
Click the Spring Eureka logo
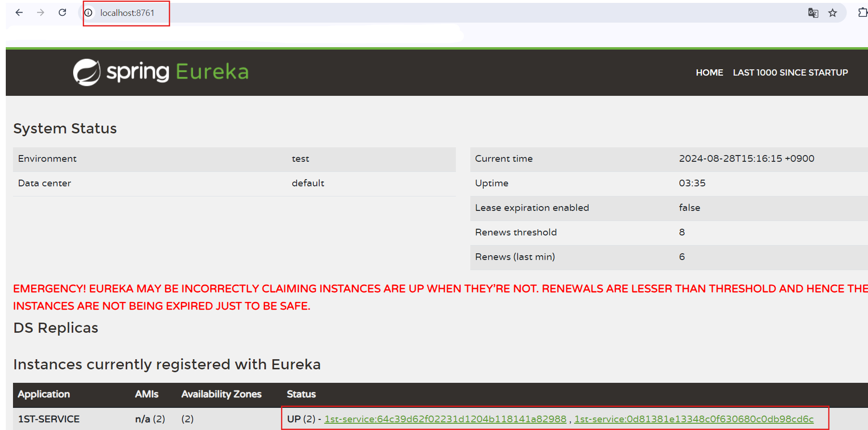point(161,72)
